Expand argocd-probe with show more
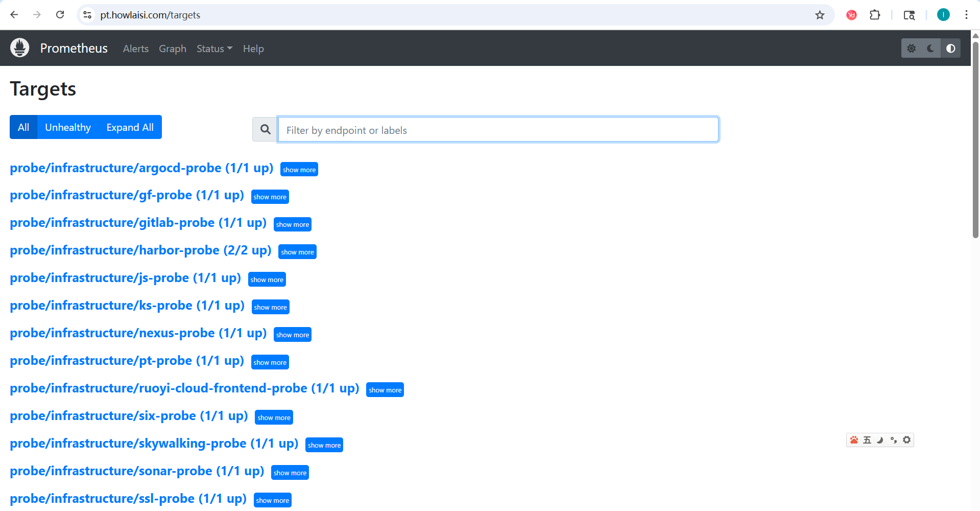This screenshot has height=511, width=980. pyautogui.click(x=299, y=170)
